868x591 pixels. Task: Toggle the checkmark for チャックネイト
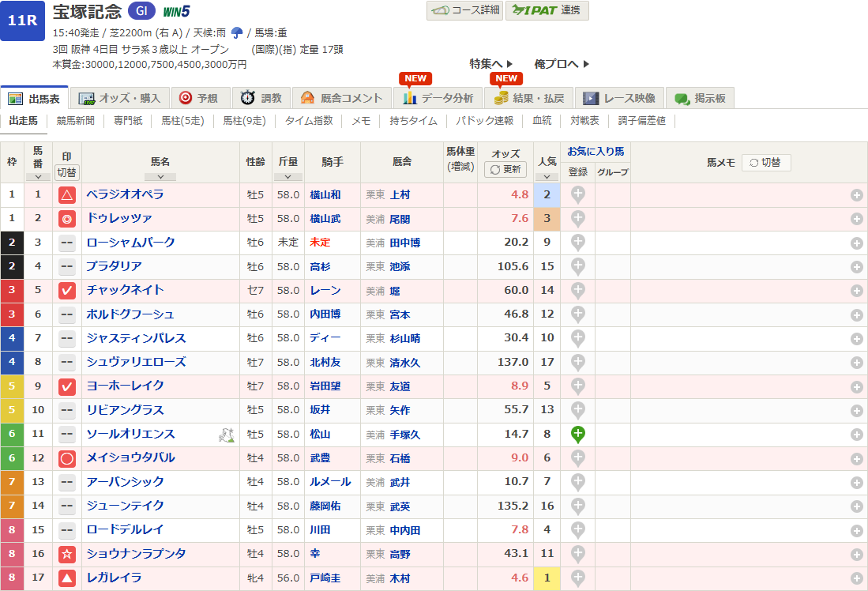[x=67, y=291]
